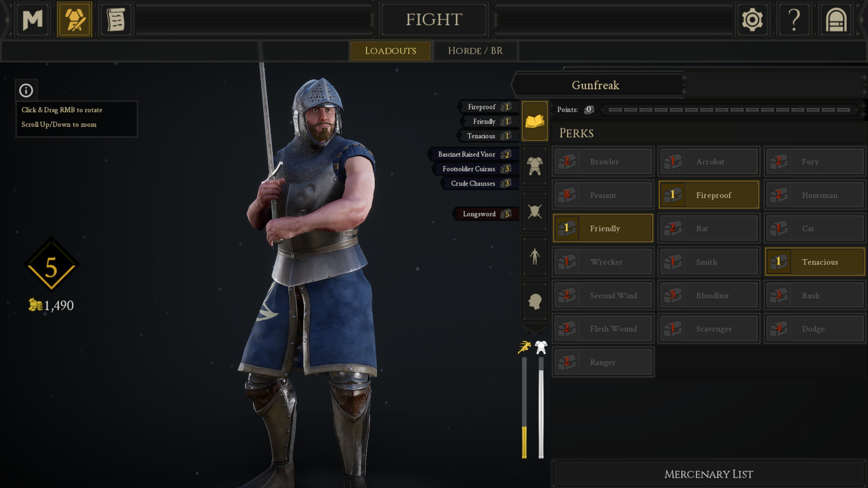Select the armory knight icon

[x=75, y=20]
